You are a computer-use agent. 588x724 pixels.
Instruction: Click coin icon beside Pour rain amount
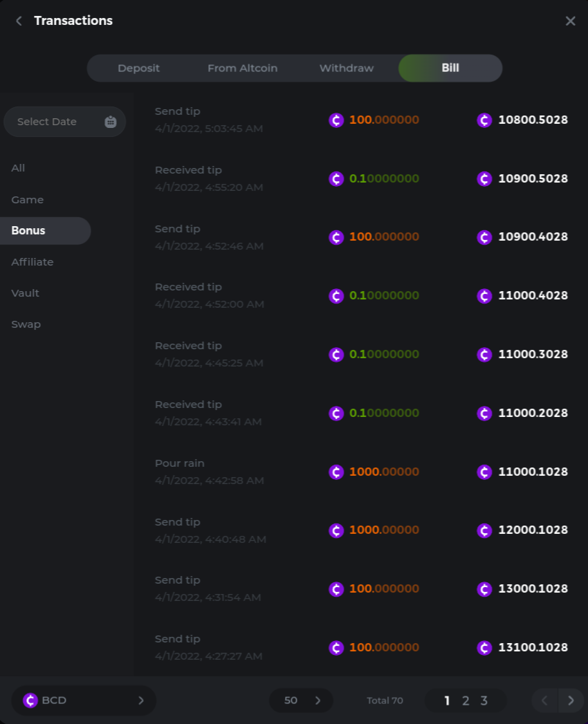(336, 472)
